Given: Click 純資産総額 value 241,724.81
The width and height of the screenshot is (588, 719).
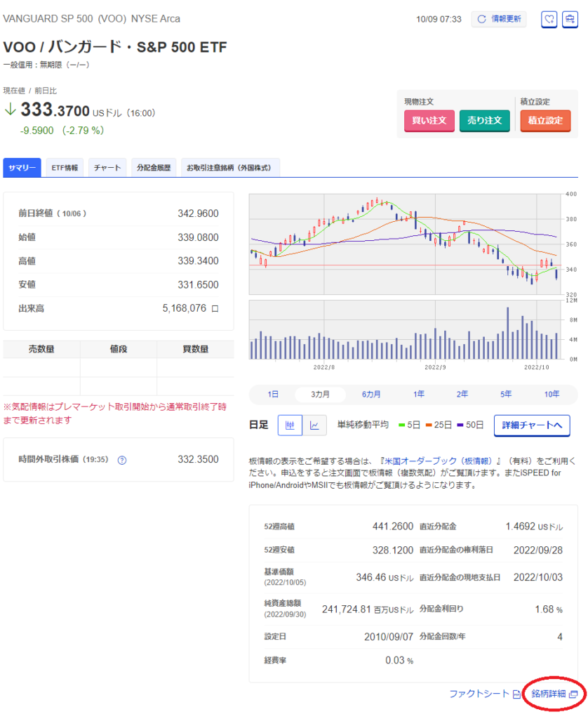Looking at the screenshot, I should click(x=346, y=609).
